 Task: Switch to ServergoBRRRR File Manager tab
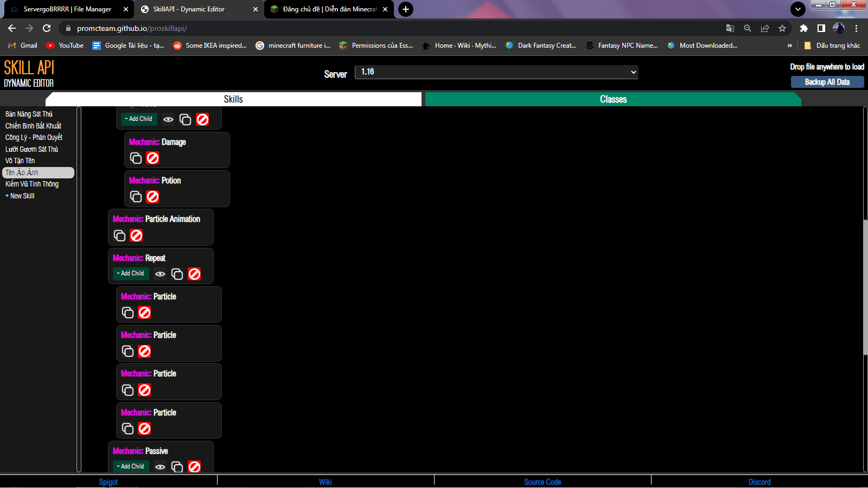pos(67,9)
